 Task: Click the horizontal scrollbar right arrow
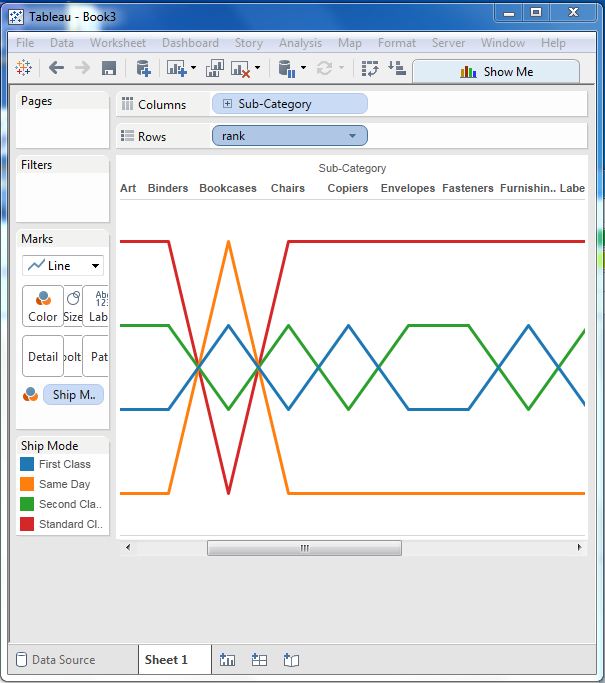[579, 548]
